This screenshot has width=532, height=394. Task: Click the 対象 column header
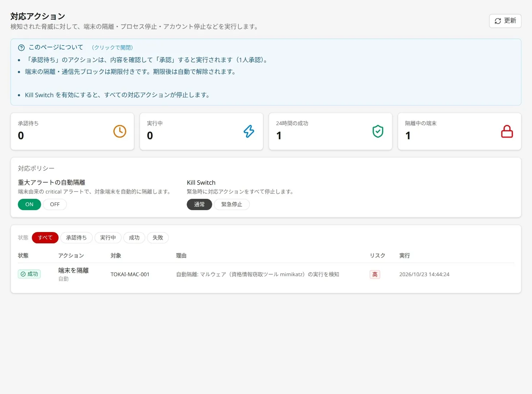116,255
